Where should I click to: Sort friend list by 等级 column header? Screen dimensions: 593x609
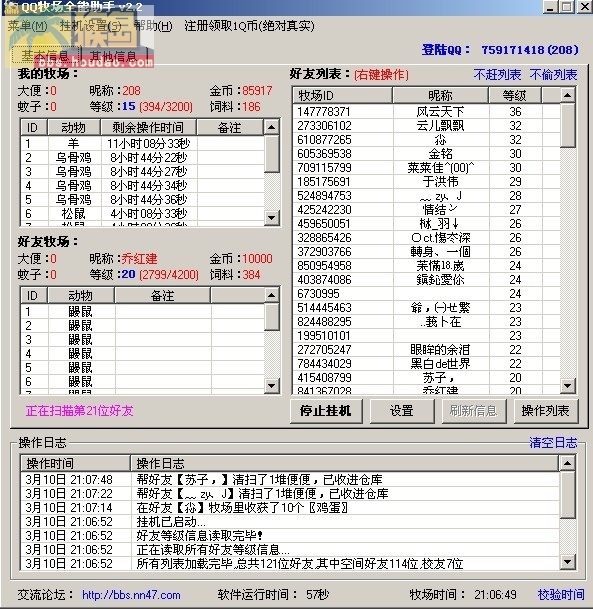point(515,96)
